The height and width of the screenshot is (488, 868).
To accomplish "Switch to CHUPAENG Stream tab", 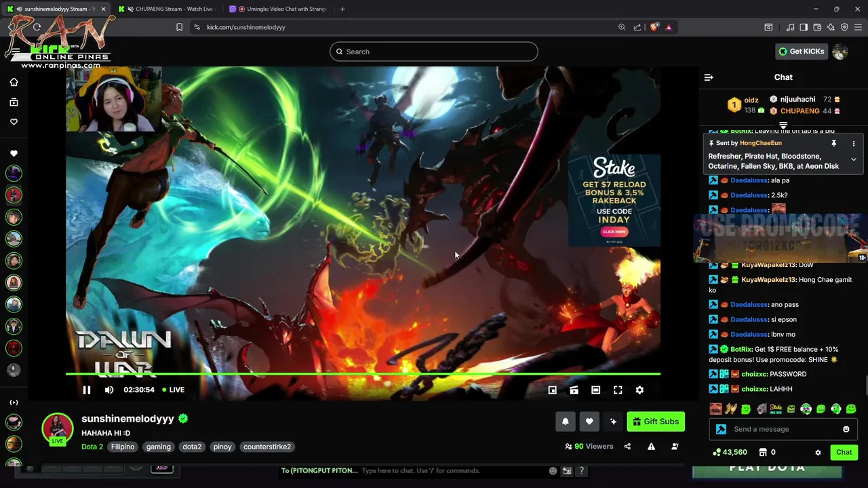I will [x=168, y=9].
